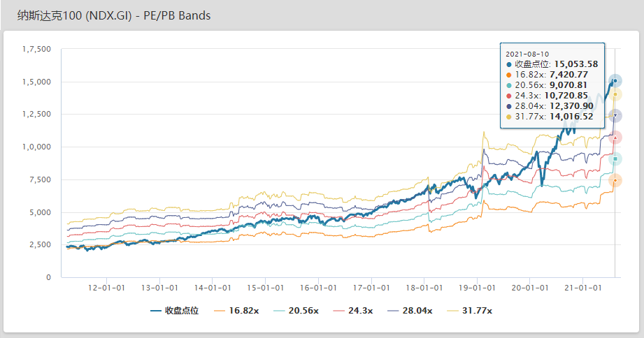
Task: Toggle the 收盘点位 legend series
Action: (174, 311)
